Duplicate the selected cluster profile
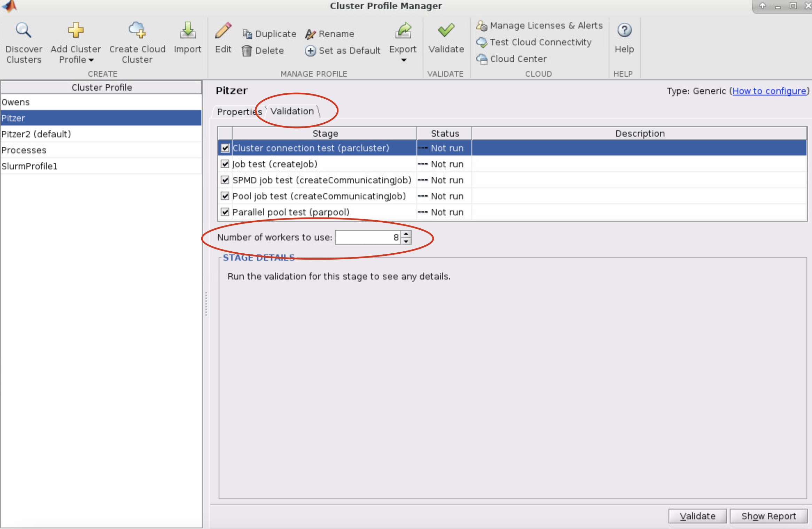 click(x=270, y=34)
